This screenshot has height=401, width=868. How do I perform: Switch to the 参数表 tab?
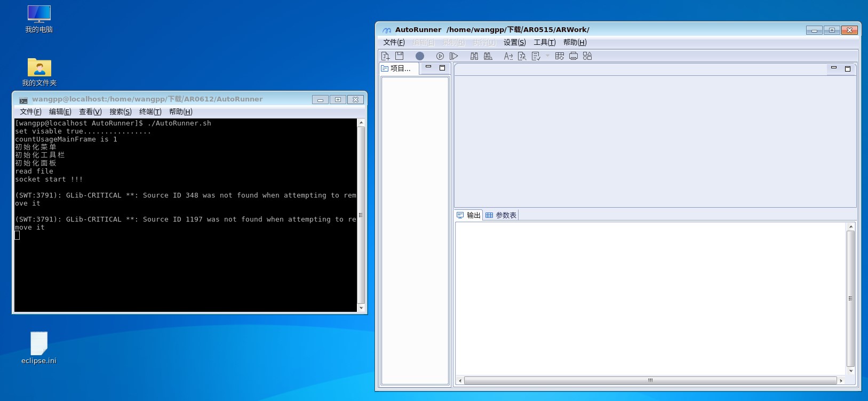tap(501, 215)
